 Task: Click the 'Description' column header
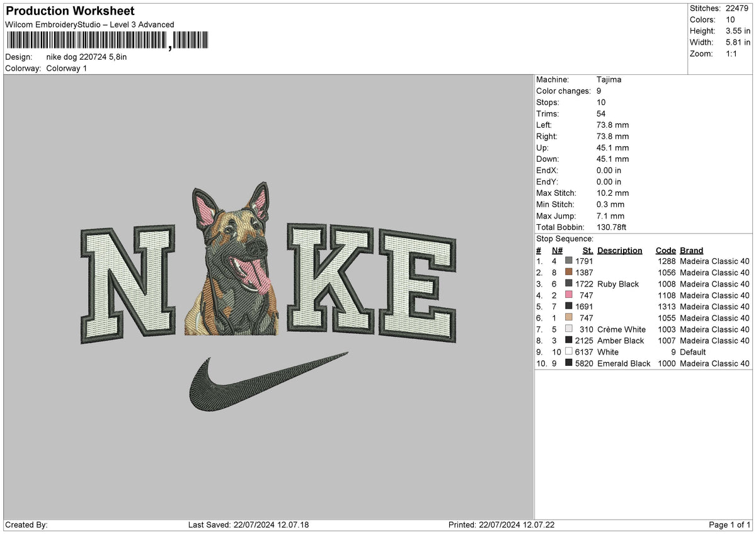click(620, 250)
